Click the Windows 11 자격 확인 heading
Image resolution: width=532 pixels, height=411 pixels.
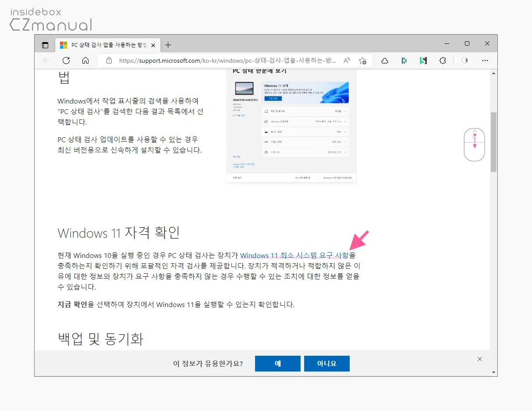tap(119, 232)
